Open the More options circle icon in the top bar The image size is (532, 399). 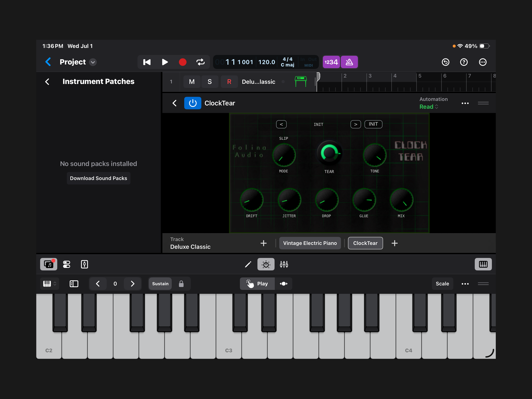point(483,62)
